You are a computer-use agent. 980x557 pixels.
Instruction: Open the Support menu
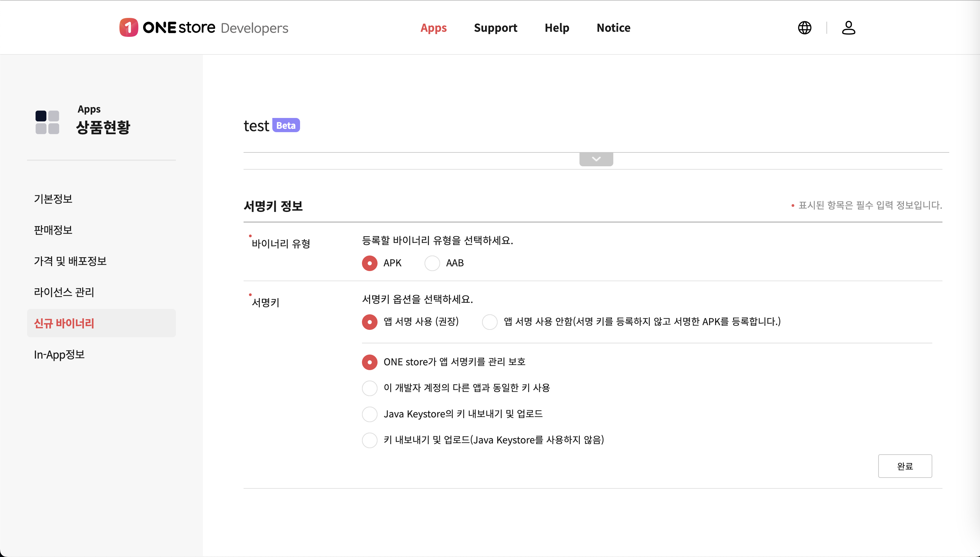(495, 27)
